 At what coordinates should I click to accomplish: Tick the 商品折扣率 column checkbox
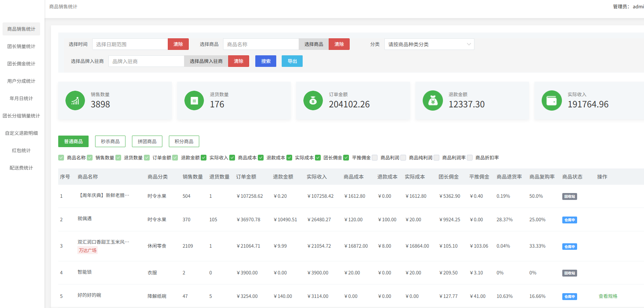tap(470, 158)
